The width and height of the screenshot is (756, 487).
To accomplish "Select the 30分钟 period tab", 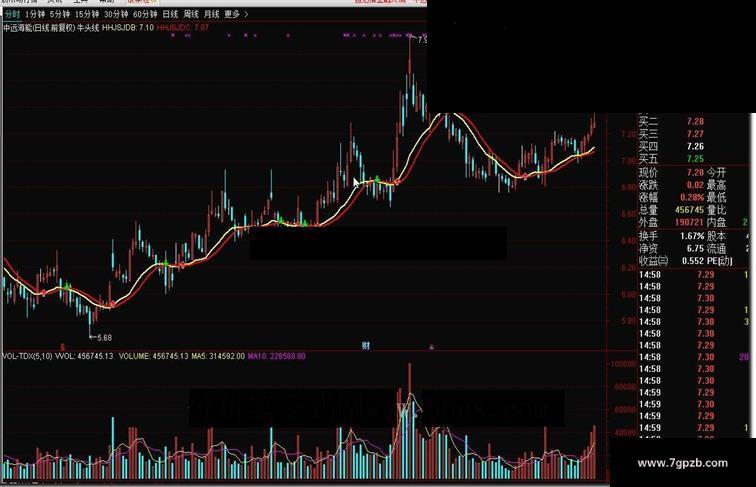I will click(116, 14).
